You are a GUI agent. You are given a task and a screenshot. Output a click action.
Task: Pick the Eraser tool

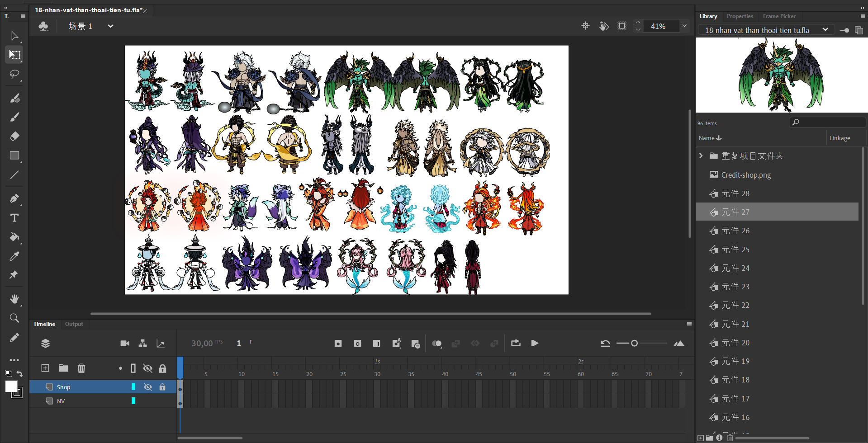14,136
